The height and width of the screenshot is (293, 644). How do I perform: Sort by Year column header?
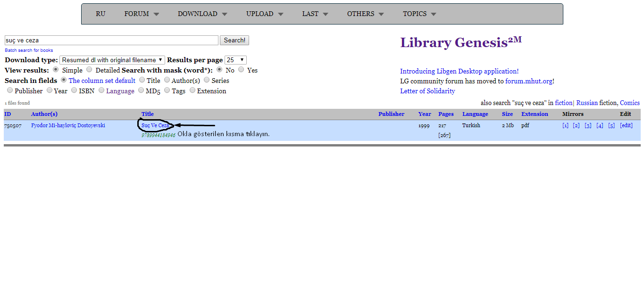425,114
